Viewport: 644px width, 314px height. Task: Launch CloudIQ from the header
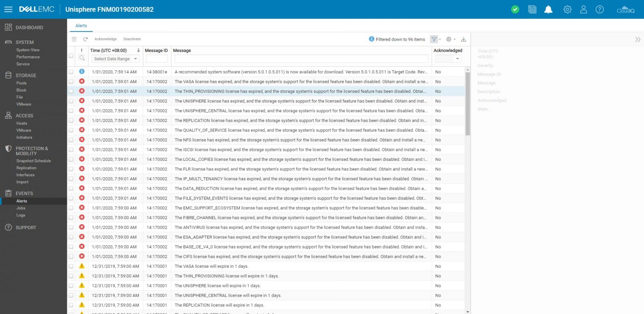[625, 9]
